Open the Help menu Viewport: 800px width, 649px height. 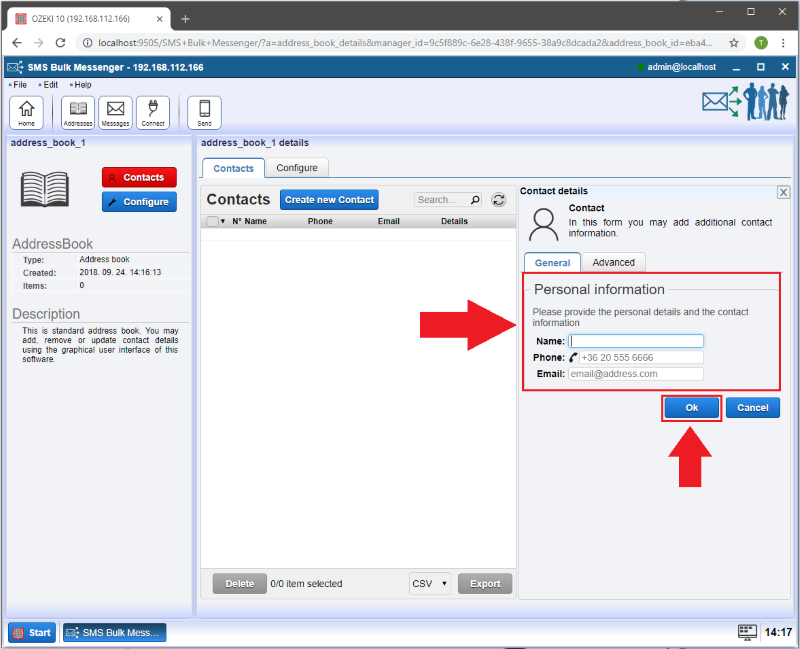point(82,85)
